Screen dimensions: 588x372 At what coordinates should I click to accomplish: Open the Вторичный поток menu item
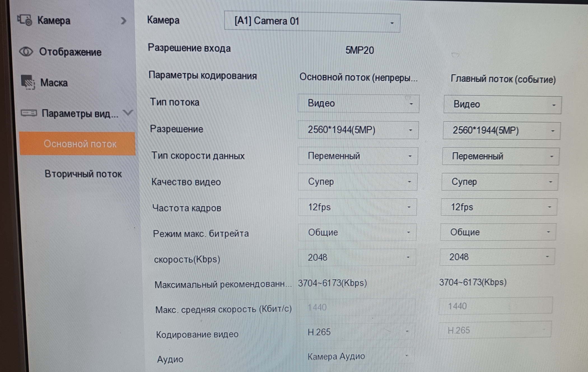pyautogui.click(x=83, y=174)
